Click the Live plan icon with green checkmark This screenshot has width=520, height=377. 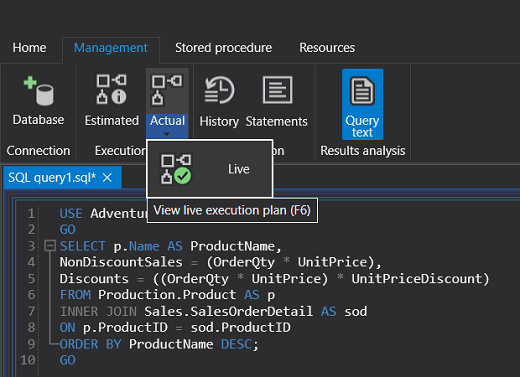pos(176,169)
